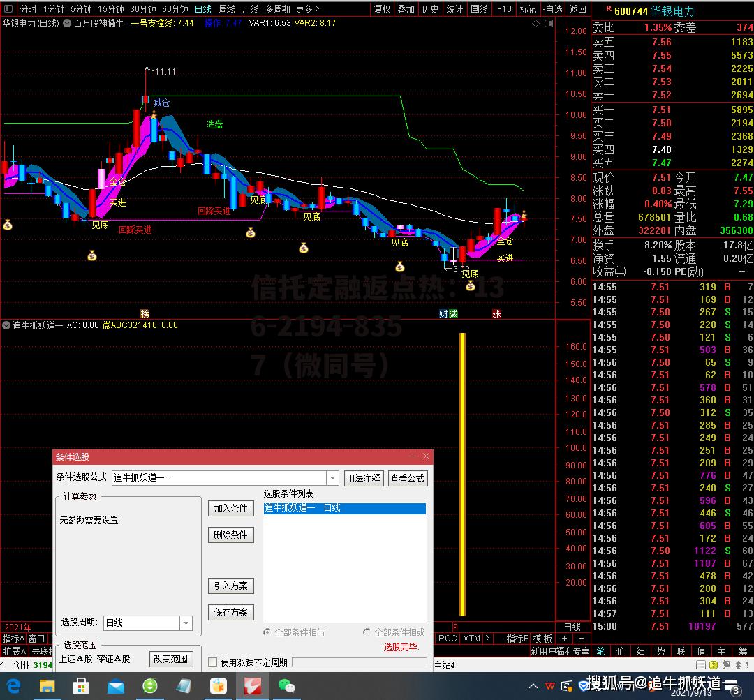This screenshot has height=700, width=754.
Task: Select the 全部条件相与 radio button
Action: click(267, 632)
